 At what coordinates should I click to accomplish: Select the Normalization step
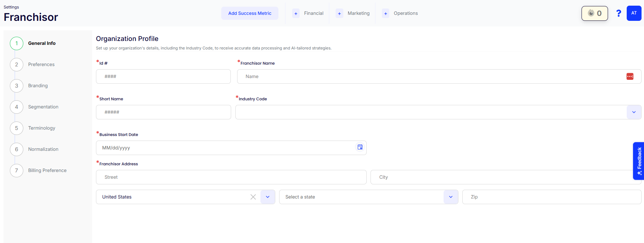pyautogui.click(x=43, y=149)
